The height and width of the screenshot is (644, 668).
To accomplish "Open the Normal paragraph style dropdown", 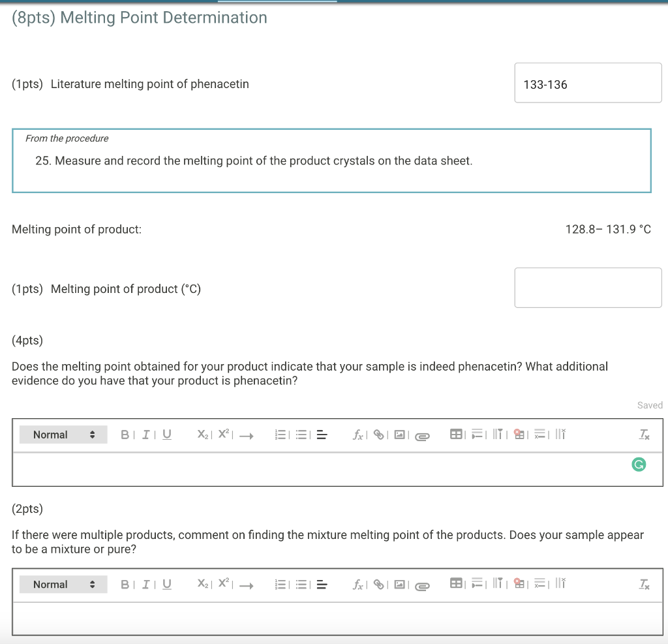I will coord(63,434).
